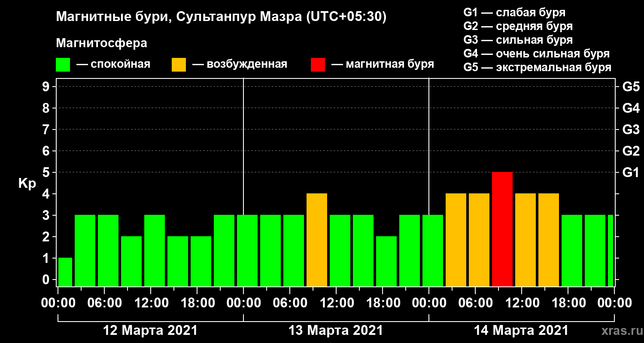Click the '12 Марта 2021' date label
The width and height of the screenshot is (644, 343).
click(150, 331)
